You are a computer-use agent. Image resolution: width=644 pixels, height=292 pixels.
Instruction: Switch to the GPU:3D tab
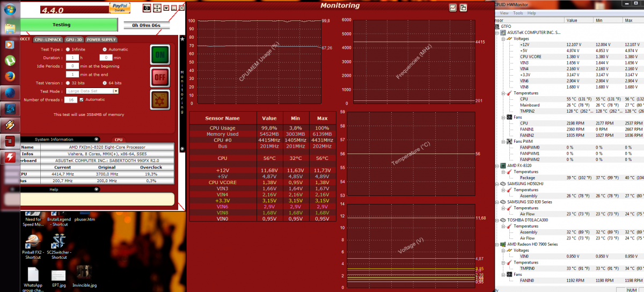[x=74, y=40]
